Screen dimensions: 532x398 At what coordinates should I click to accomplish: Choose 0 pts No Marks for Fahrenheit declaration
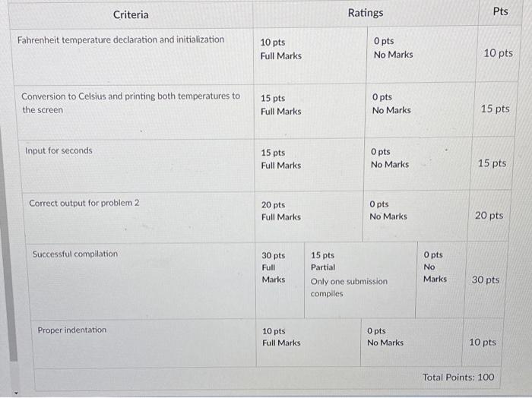[393, 48]
